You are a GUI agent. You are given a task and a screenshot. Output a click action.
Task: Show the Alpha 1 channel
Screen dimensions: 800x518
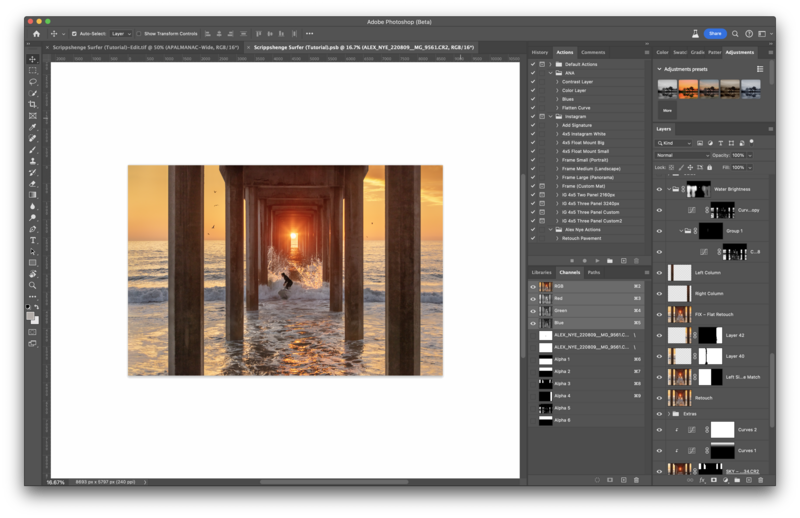(533, 360)
